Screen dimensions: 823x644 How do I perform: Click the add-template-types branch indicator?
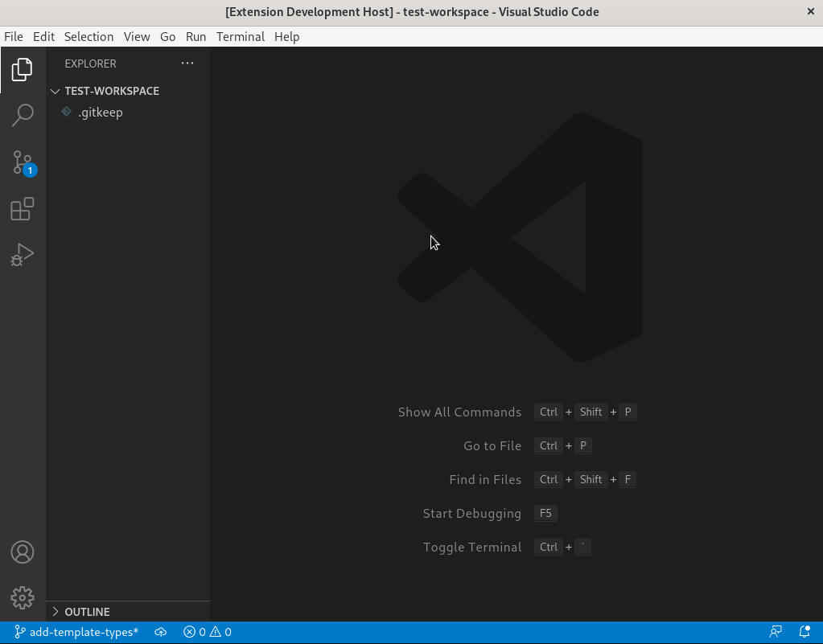[x=76, y=632]
